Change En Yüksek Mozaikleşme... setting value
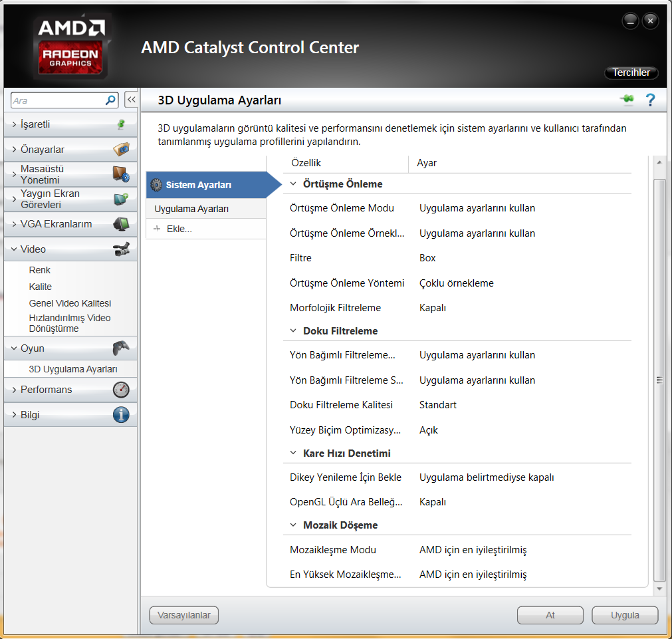The image size is (672, 639). [x=473, y=575]
